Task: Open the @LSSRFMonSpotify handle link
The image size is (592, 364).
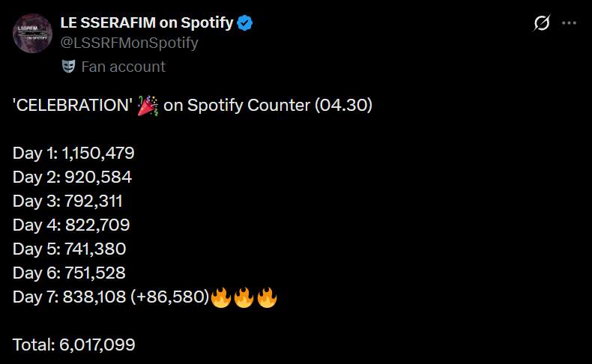Action: pyautogui.click(x=129, y=43)
